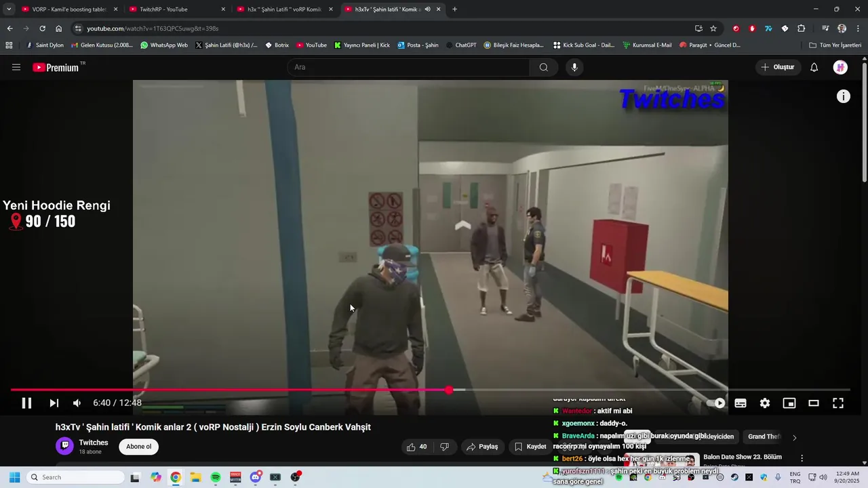868x488 pixels.
Task: Open the YouTube account avatar menu
Action: [841, 67]
